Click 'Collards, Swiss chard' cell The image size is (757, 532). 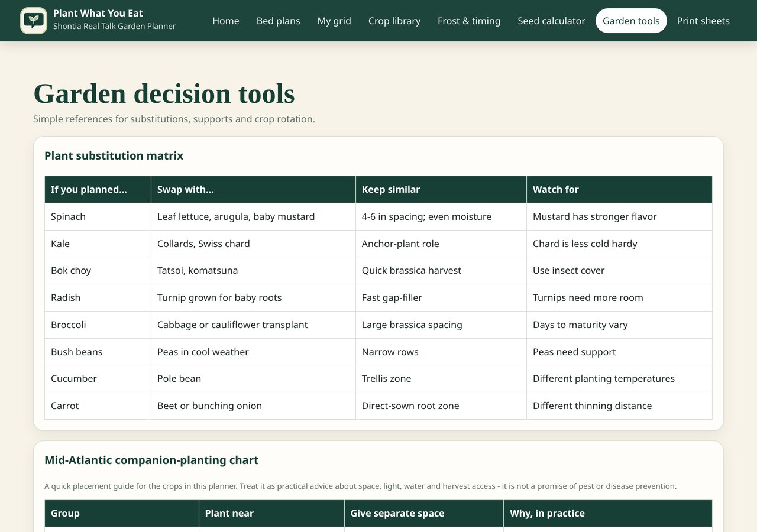pyautogui.click(x=253, y=244)
